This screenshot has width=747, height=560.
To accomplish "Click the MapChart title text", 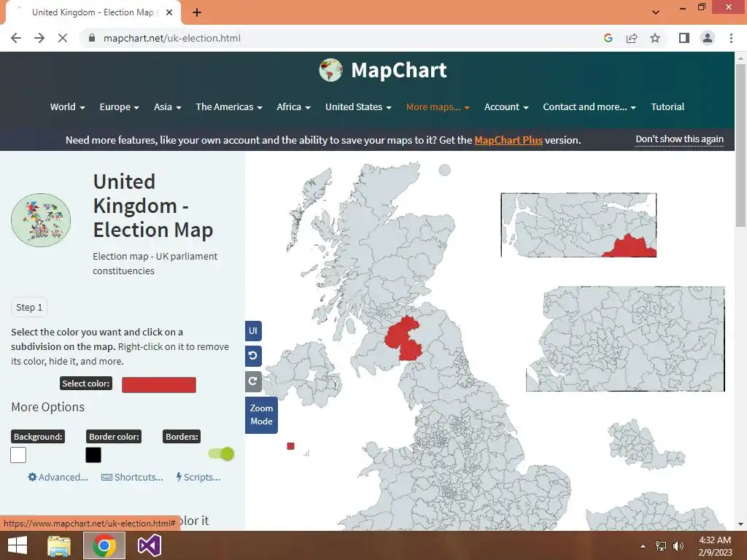I will [399, 70].
